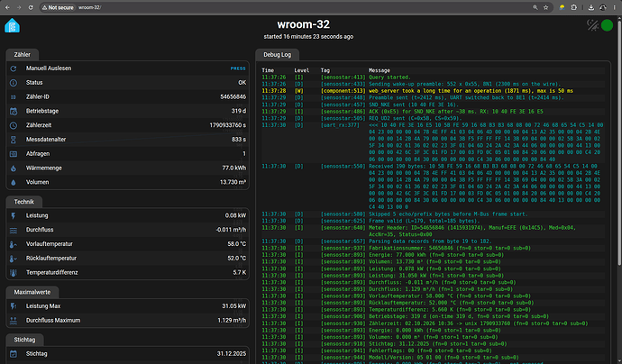Click the clock icon beside Zählerzeit
This screenshot has width=622, height=364.
[14, 126]
